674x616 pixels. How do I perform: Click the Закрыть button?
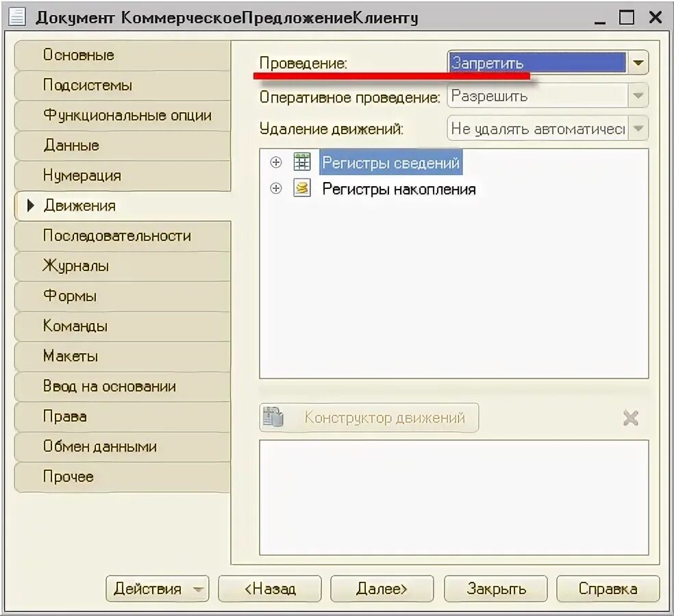click(496, 589)
